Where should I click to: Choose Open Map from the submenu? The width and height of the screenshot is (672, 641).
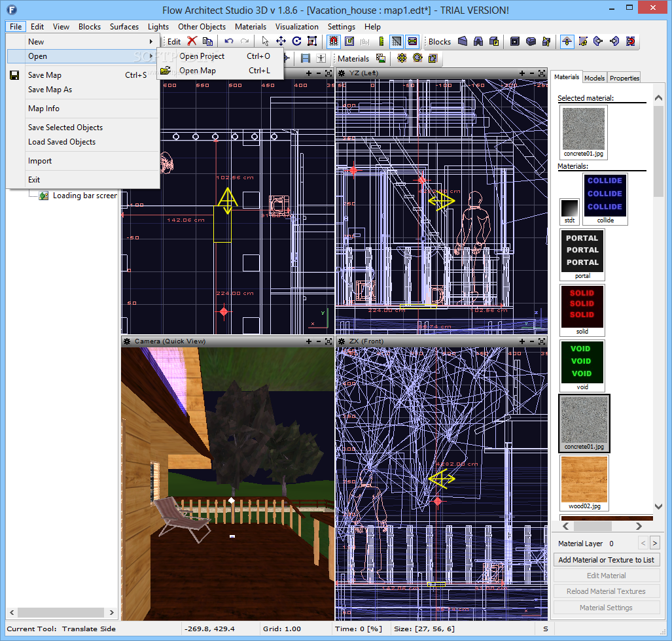(x=221, y=71)
